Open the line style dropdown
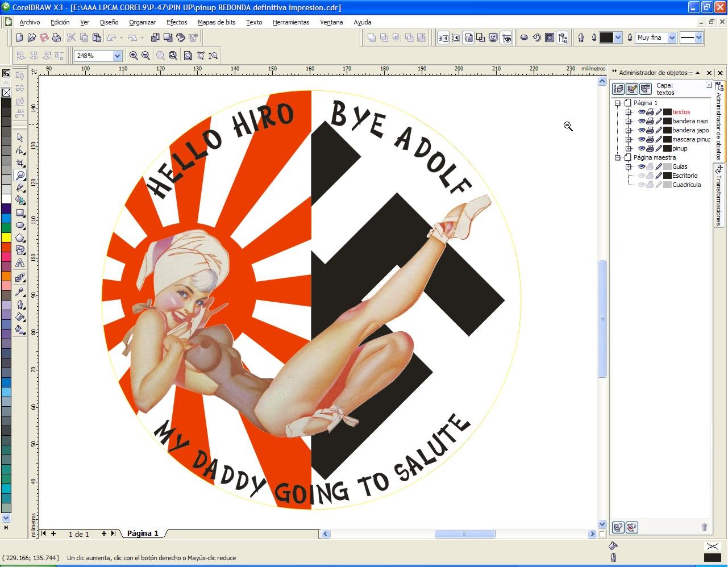This screenshot has width=728, height=567. pos(699,37)
